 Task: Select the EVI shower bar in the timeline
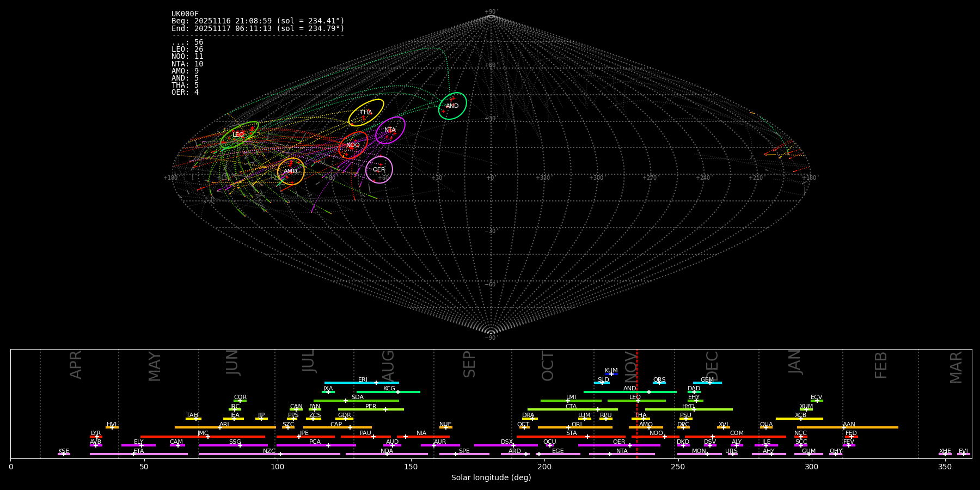tap(964, 454)
